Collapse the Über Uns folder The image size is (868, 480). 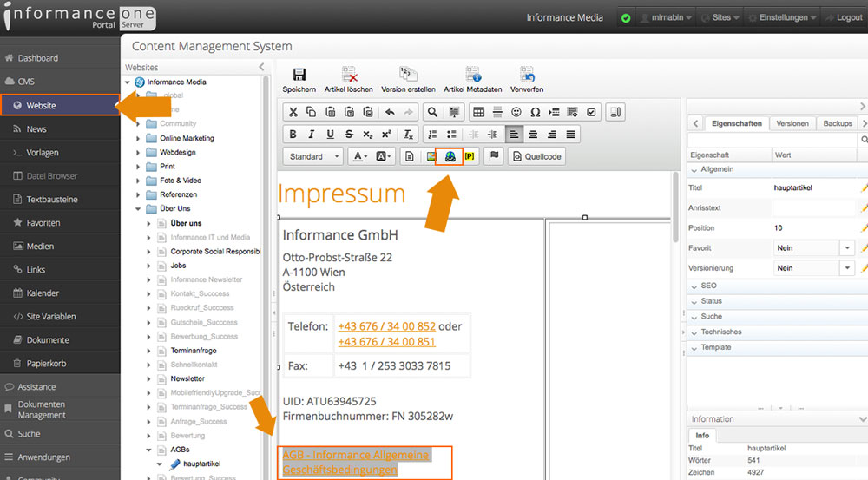[138, 208]
